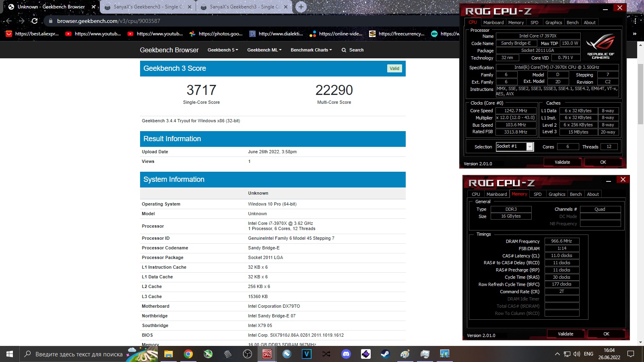The image size is (644, 362).
Task: Click the lock icon in address bar
Action: 50,21
